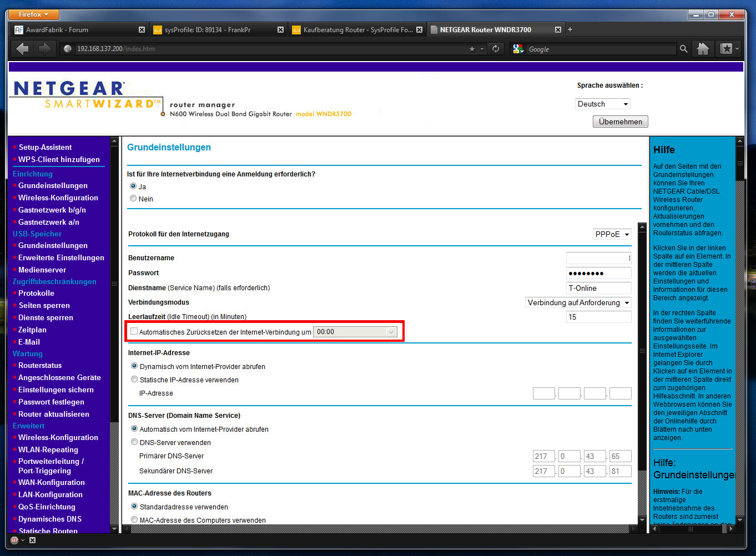Click the sidebar menu scroll down arrow
This screenshot has width=756, height=556.
click(114, 529)
